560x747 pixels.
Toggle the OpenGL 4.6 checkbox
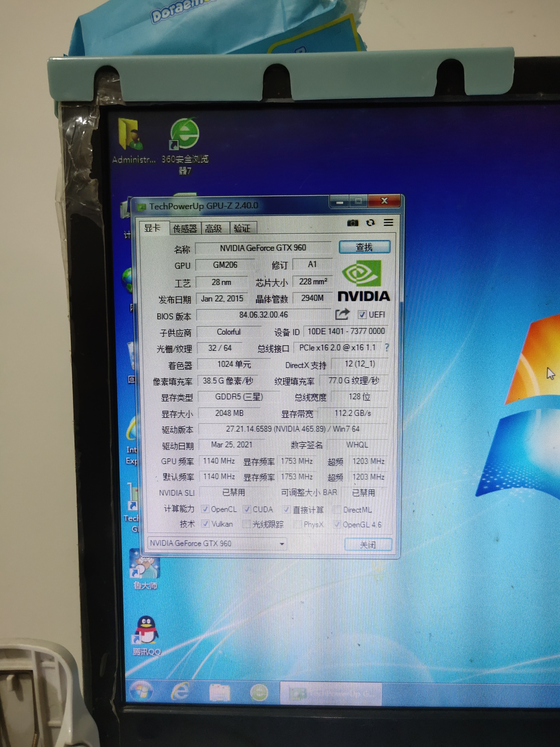click(x=337, y=524)
